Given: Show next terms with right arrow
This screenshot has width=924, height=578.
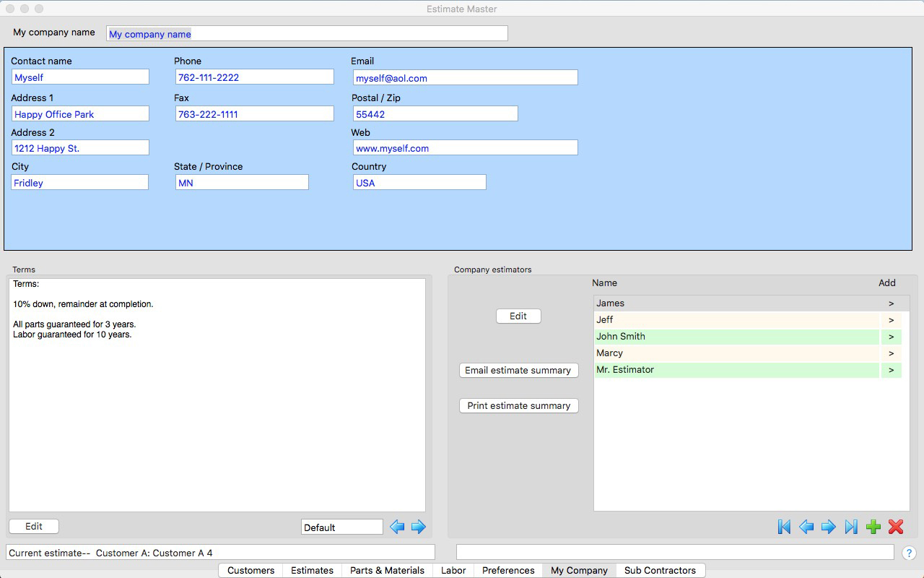Looking at the screenshot, I should [419, 527].
